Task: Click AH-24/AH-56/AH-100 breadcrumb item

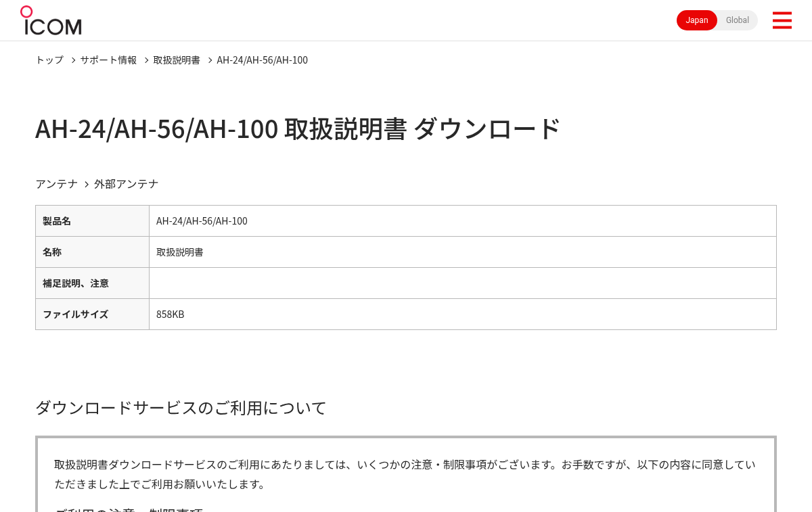Action: (x=263, y=60)
